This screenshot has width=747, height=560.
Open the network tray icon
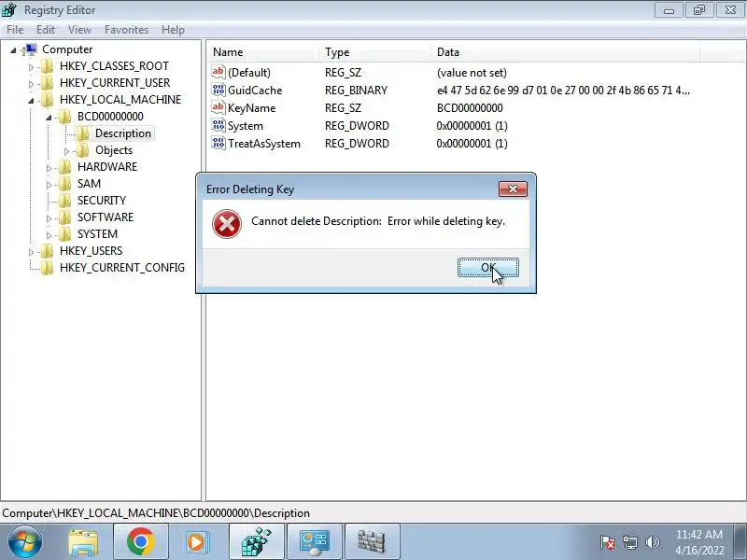[630, 542]
